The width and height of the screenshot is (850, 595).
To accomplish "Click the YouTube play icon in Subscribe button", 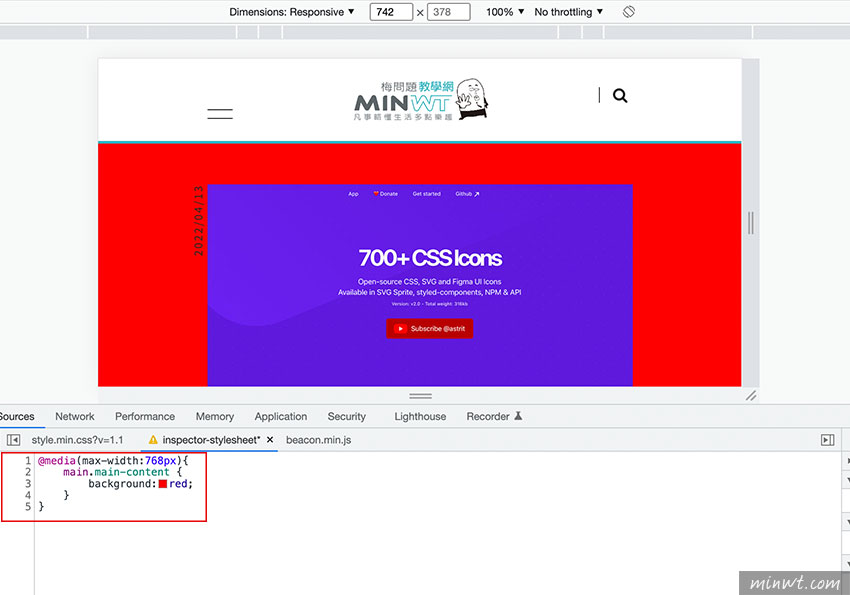I will point(400,328).
